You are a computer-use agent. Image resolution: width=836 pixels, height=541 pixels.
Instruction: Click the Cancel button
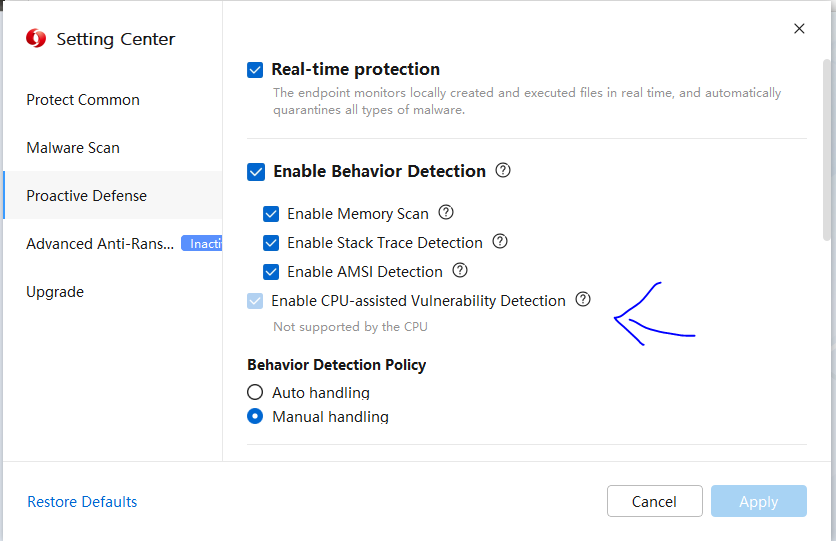coord(654,501)
